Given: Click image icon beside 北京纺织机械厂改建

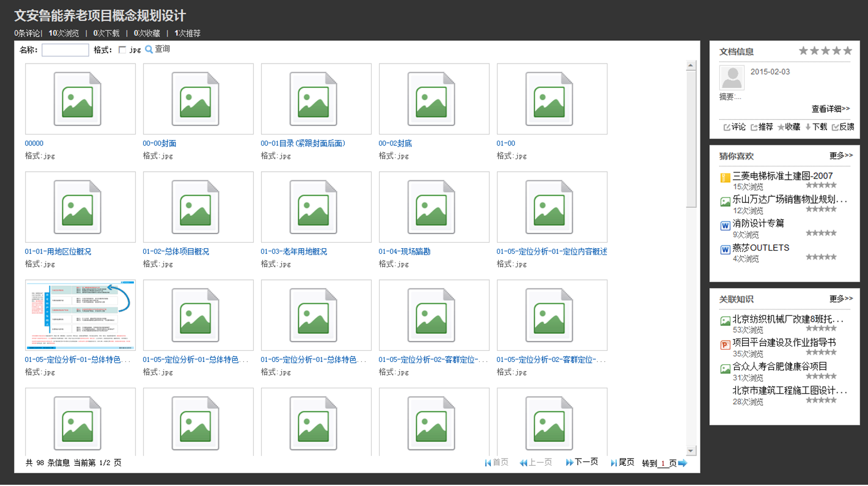Looking at the screenshot, I should [726, 321].
